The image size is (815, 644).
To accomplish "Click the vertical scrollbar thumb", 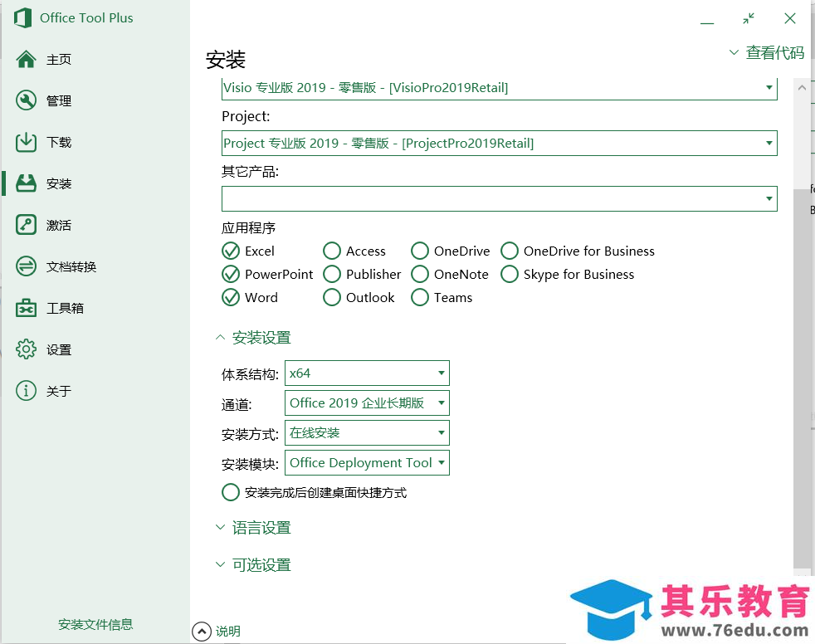I will click(x=802, y=378).
